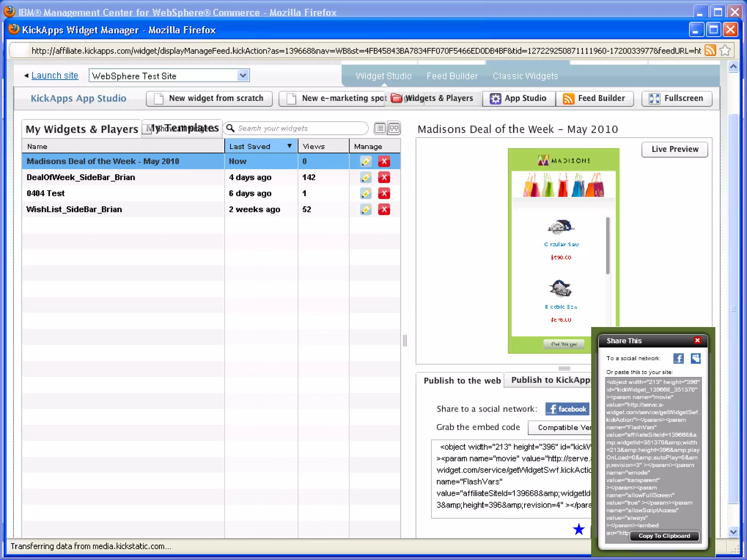Toggle checkbox beside My Templates tab

(x=147, y=129)
